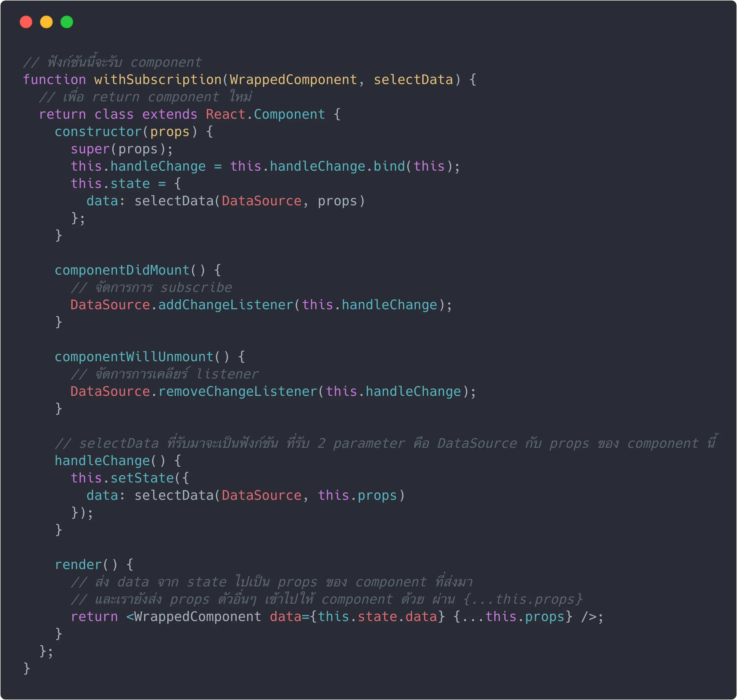Click the yellow traffic light window control
Viewport: 737px width, 700px height.
[x=46, y=22]
